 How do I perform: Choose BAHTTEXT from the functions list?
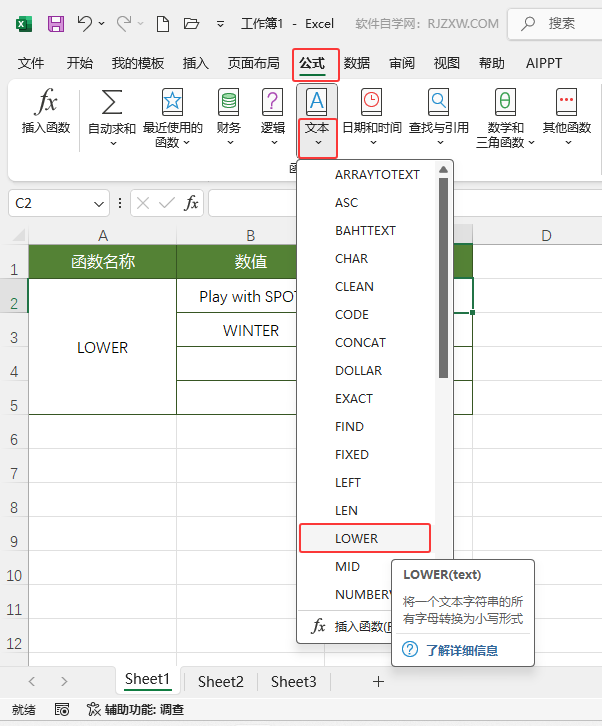367,231
